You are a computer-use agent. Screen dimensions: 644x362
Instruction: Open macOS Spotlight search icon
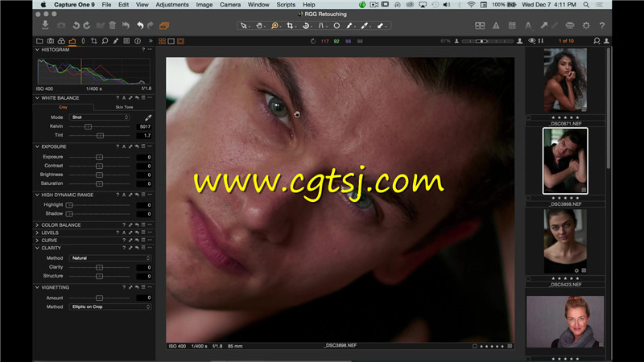[x=586, y=5]
